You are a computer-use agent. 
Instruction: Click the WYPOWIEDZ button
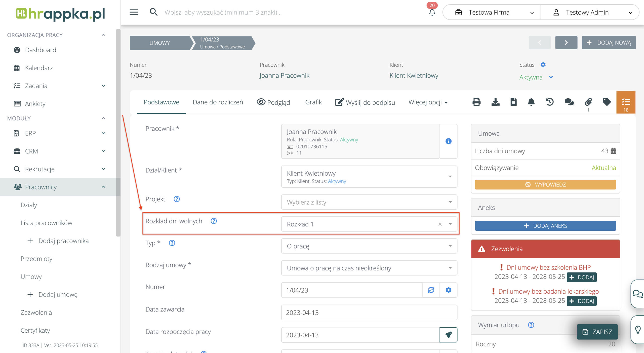(x=545, y=184)
